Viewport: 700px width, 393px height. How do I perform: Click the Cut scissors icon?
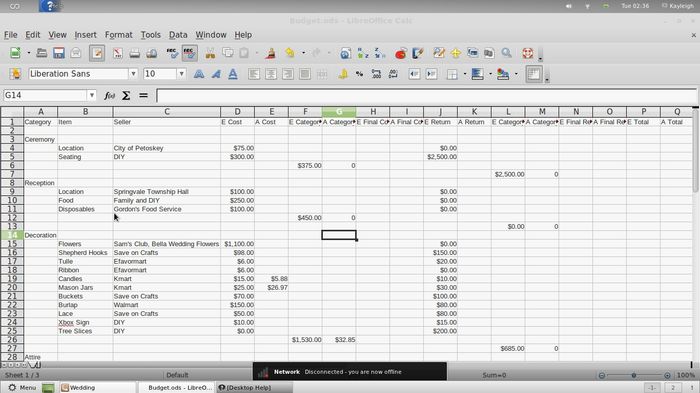click(x=210, y=53)
